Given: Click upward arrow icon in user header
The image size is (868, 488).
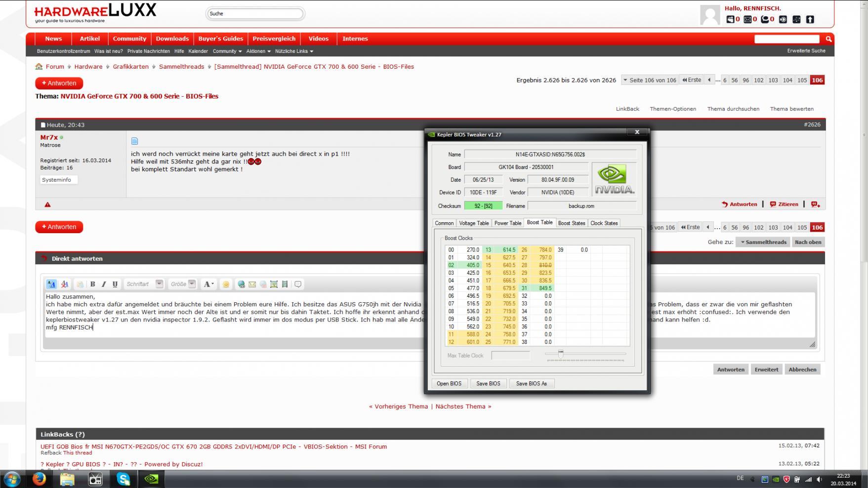Looking at the screenshot, I should 810,19.
